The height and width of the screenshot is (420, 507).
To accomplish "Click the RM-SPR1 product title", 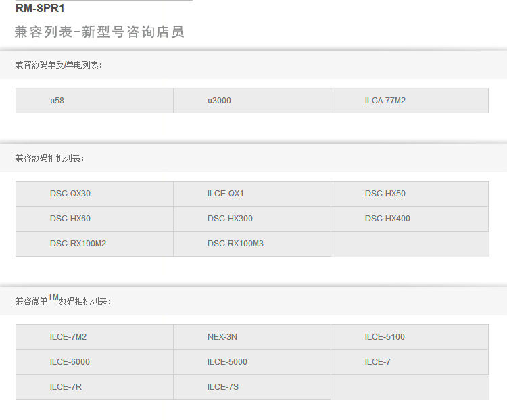I will 40,9.
